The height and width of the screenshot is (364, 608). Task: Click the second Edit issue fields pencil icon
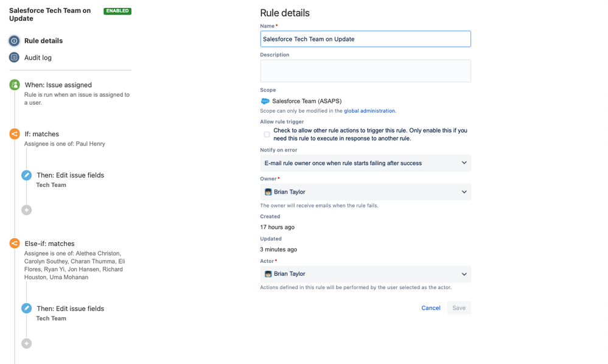pos(27,309)
